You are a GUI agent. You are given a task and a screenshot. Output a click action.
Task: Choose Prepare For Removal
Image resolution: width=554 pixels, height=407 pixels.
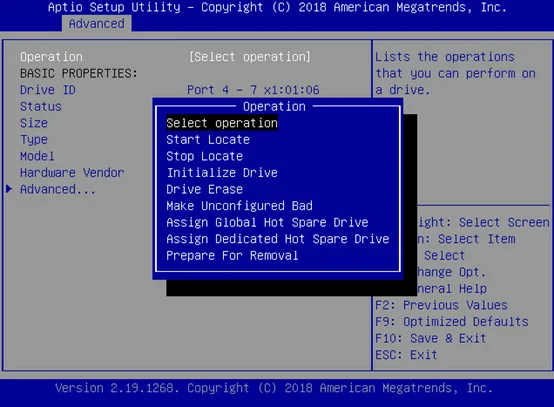pyautogui.click(x=232, y=256)
